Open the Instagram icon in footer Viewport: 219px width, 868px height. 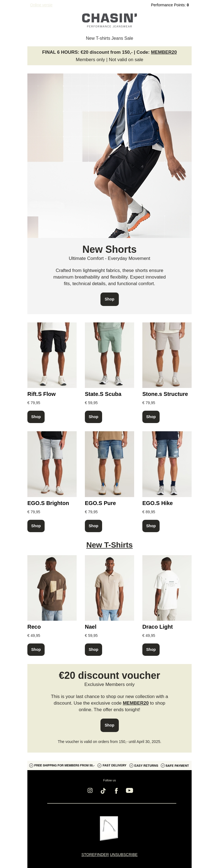(90, 790)
